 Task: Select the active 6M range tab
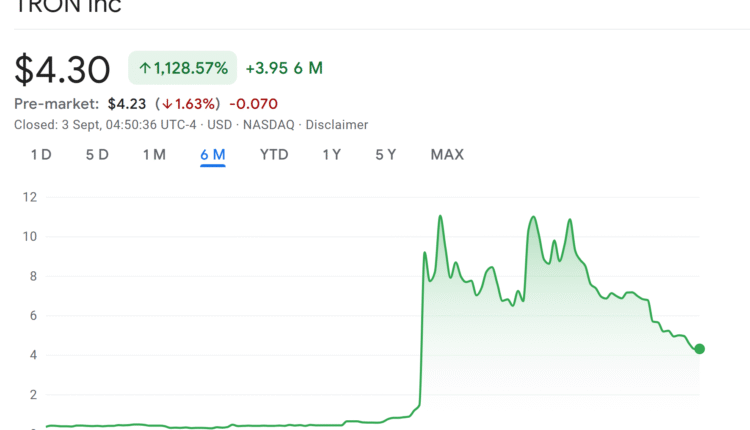(212, 155)
